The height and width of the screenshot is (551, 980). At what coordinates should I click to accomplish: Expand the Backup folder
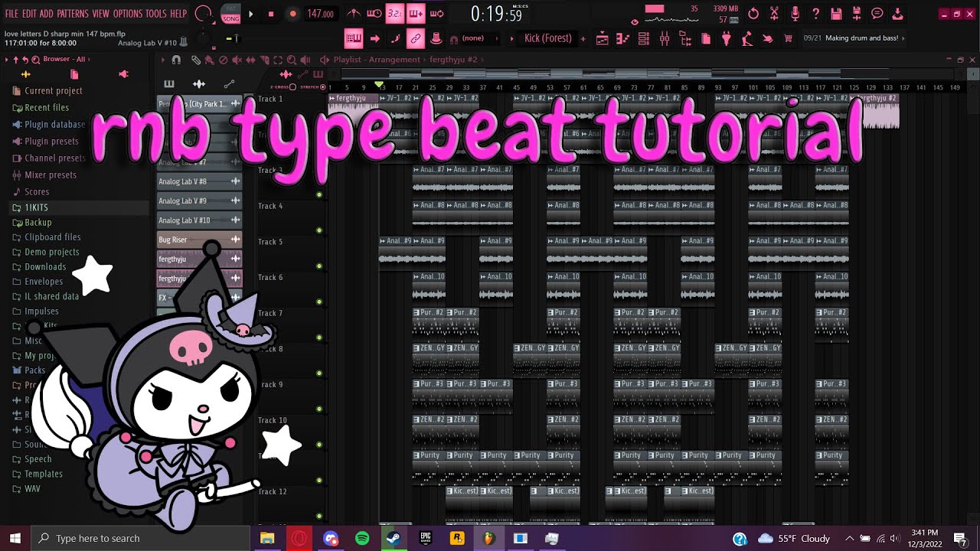(x=32, y=223)
